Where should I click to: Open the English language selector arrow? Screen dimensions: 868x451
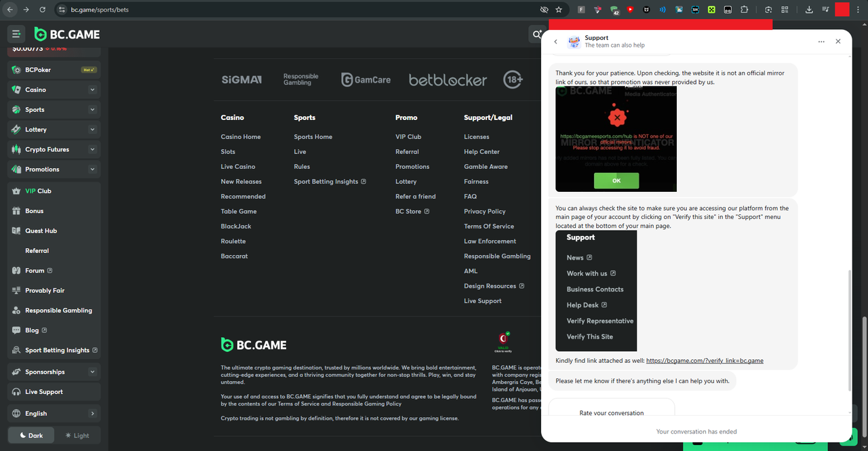(x=92, y=413)
